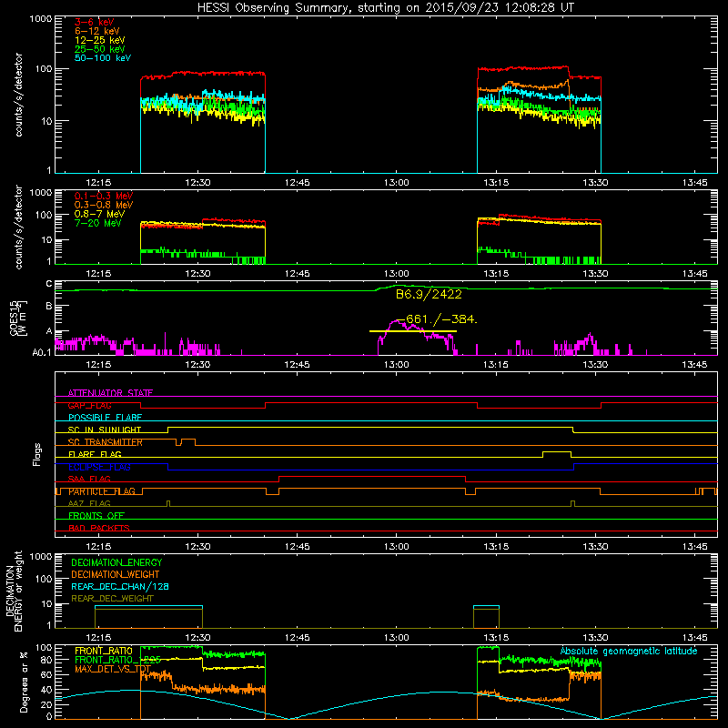728x728 pixels.
Task: Click the HESSI Observing Summary title text
Action: 385,7
